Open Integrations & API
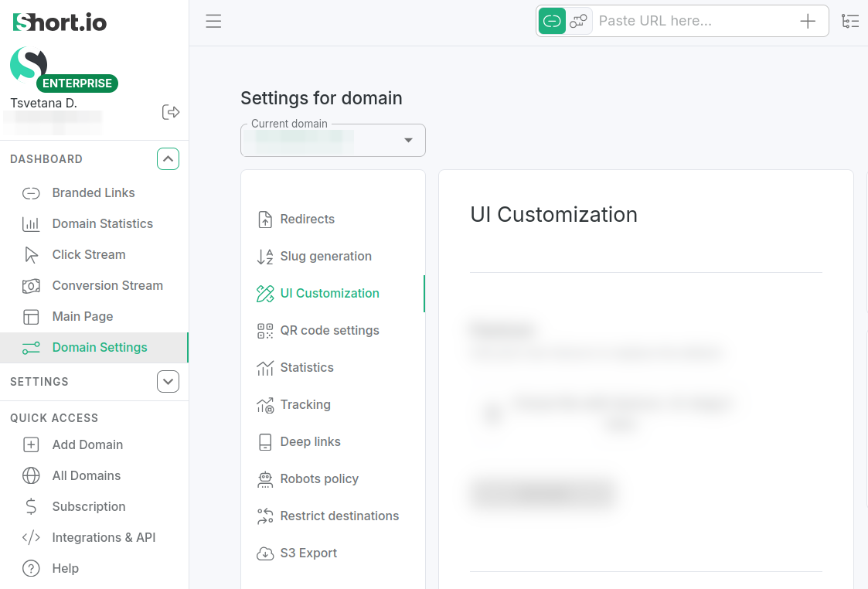 click(x=104, y=538)
